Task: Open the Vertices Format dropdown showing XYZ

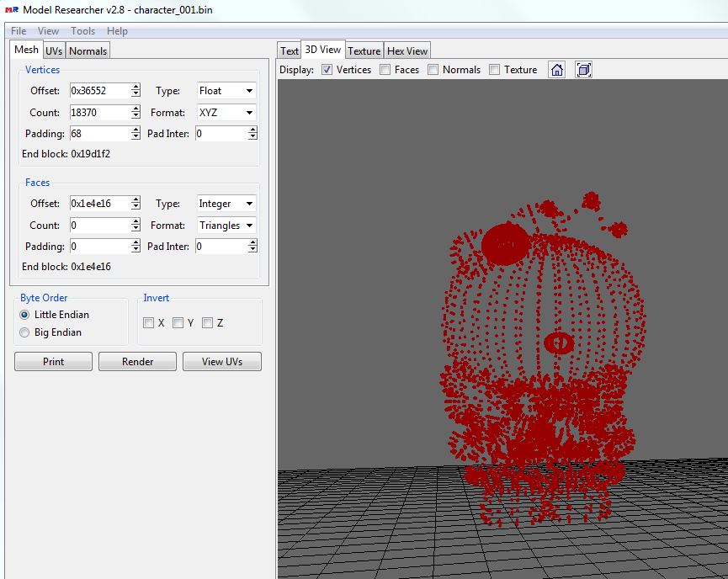Action: click(x=226, y=113)
